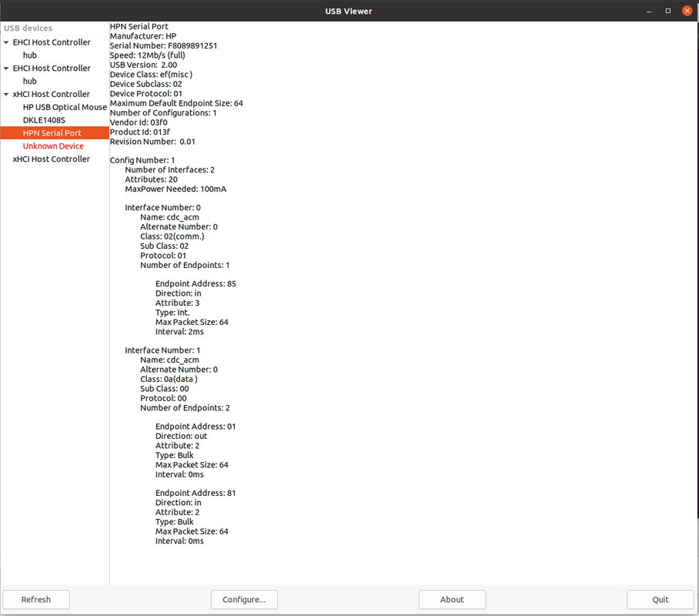Image resolution: width=699 pixels, height=616 pixels.
Task: Click the 'MaxPower Needed: 100mA' line
Action: point(176,189)
